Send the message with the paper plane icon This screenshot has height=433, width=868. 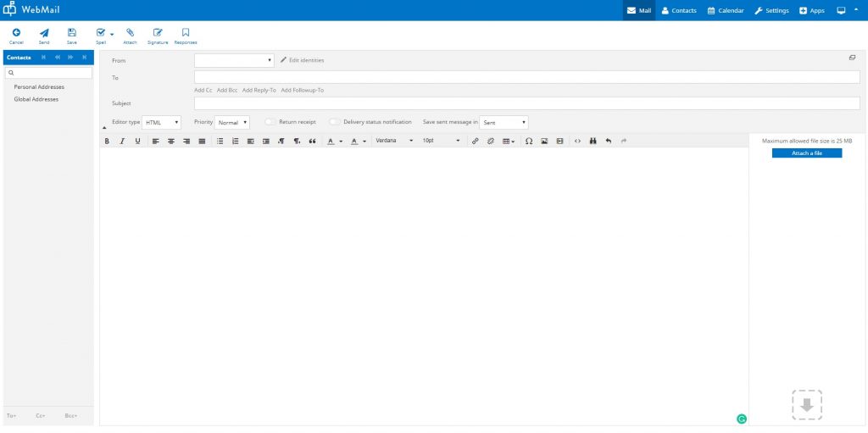[44, 33]
